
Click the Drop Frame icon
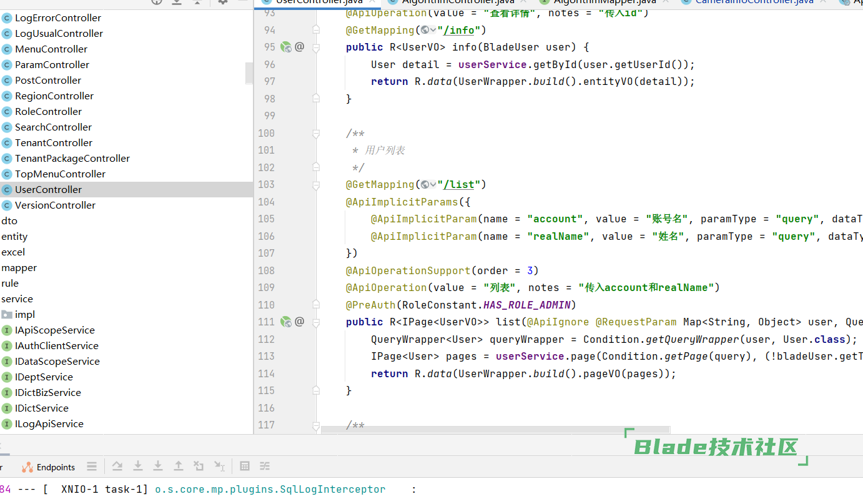coord(199,466)
